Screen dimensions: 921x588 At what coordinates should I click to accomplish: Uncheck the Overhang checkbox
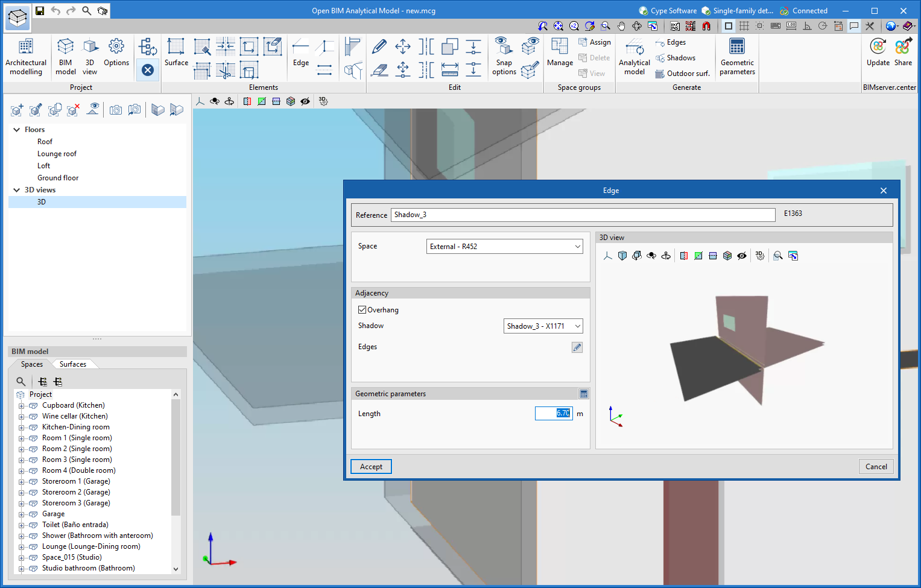click(x=362, y=309)
